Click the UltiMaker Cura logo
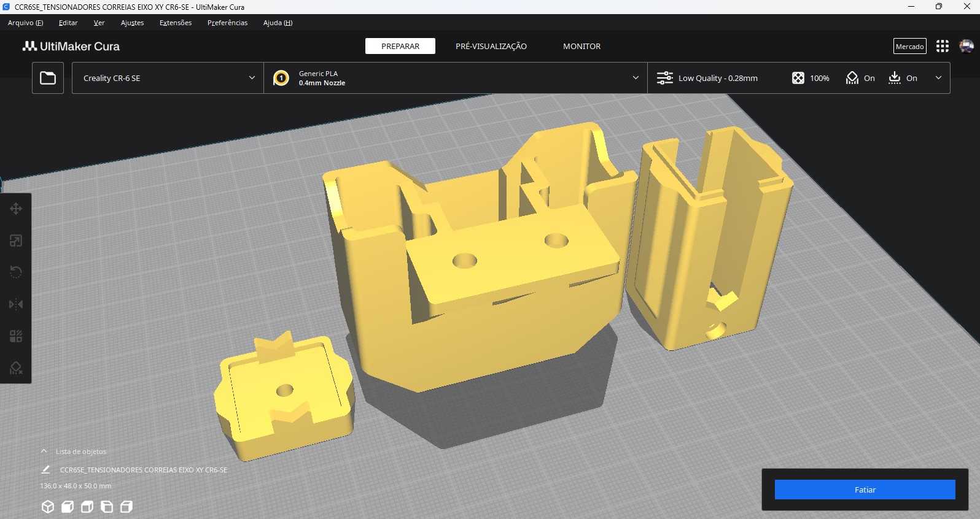 tap(71, 46)
